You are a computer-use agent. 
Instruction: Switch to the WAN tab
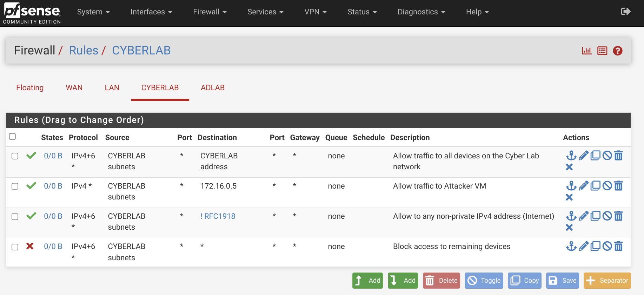[74, 88]
